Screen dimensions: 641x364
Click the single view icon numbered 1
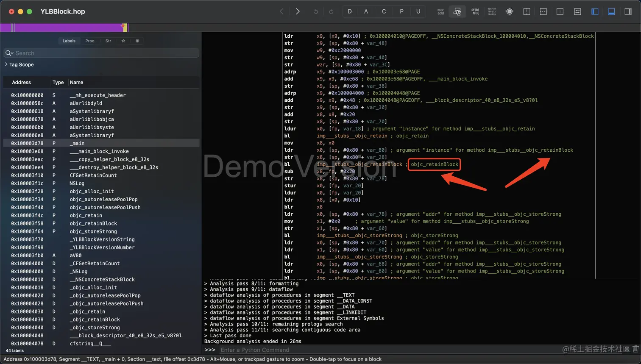coord(560,12)
